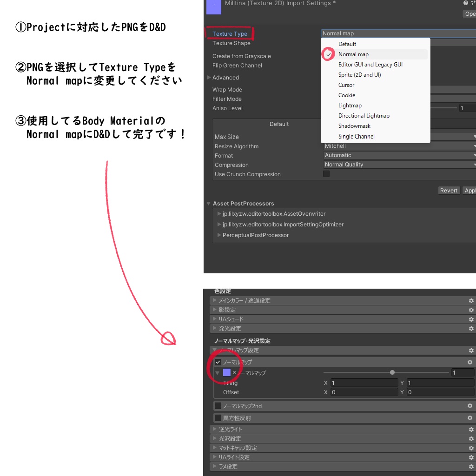Toggle Use Crunch Compression checkbox

(326, 174)
